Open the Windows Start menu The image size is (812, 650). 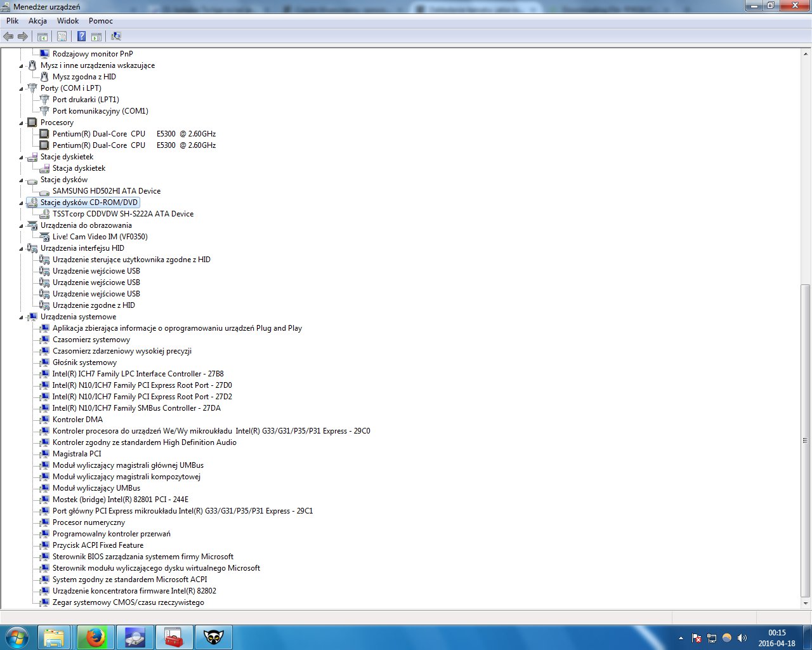tap(16, 637)
